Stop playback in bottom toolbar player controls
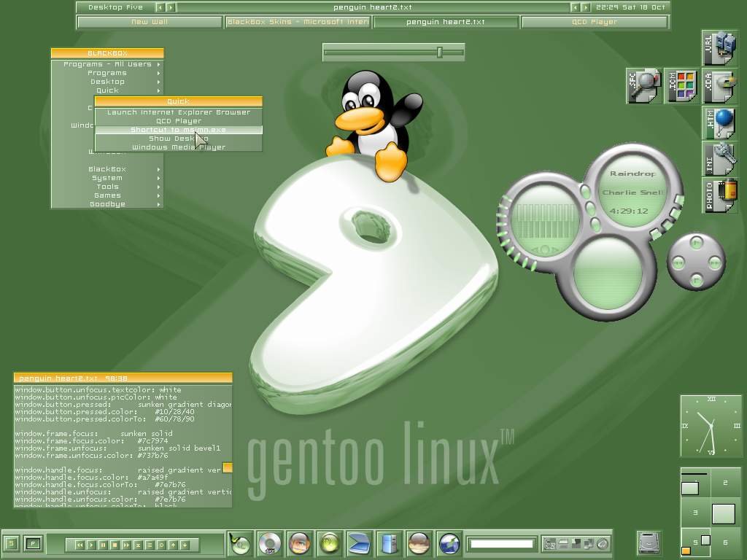 (x=115, y=545)
